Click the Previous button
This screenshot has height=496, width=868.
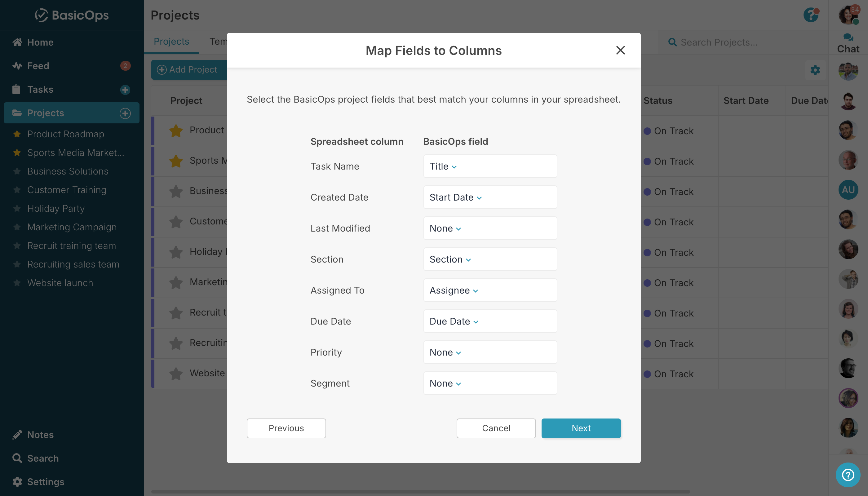(x=286, y=428)
